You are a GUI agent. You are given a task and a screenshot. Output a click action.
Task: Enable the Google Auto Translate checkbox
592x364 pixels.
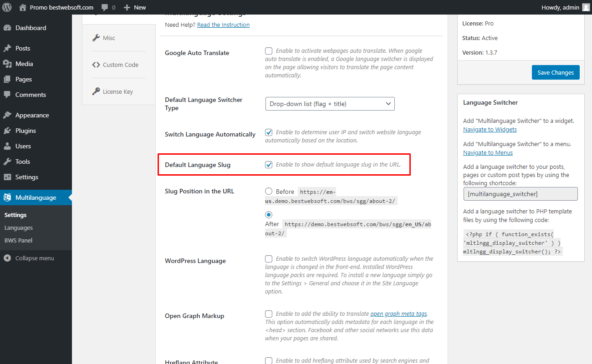click(269, 51)
